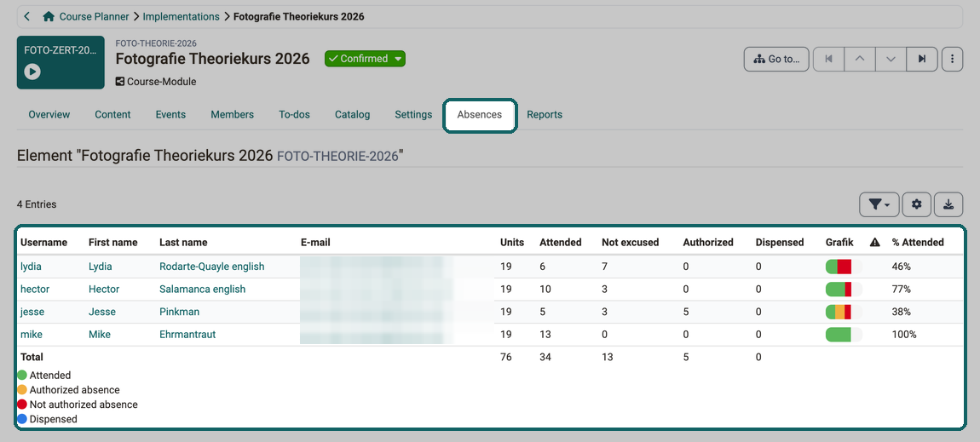Click the blue Dispensed legend dot
Image resolution: width=980 pixels, height=442 pixels.
pyautogui.click(x=22, y=420)
